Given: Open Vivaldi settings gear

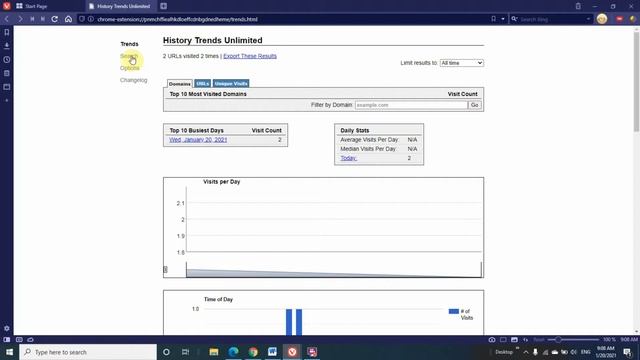Looking at the screenshot, I should (x=7, y=328).
